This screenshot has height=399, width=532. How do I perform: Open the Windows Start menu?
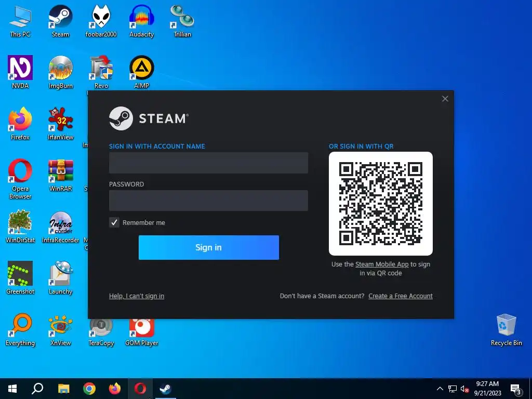pos(12,389)
